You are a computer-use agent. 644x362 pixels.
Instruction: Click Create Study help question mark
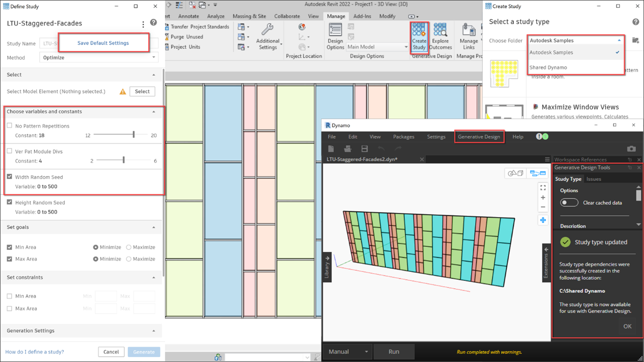(635, 22)
